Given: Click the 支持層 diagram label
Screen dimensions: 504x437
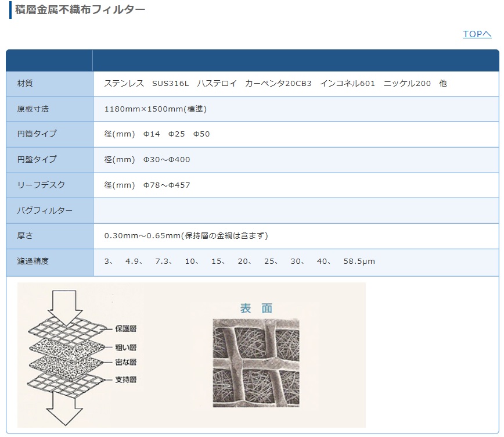Looking at the screenshot, I should click(125, 379).
